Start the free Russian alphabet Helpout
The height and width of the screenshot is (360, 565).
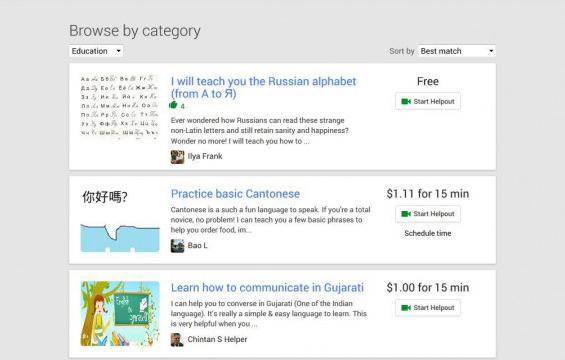[x=428, y=101]
